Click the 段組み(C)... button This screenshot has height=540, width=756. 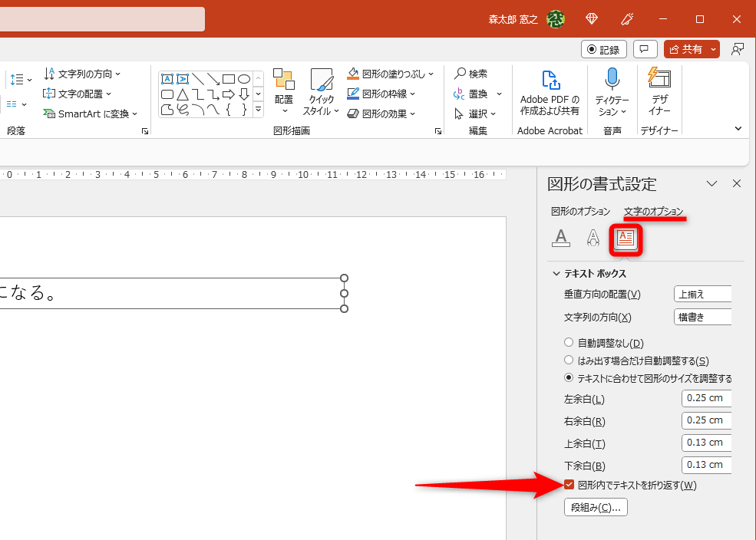tap(595, 506)
